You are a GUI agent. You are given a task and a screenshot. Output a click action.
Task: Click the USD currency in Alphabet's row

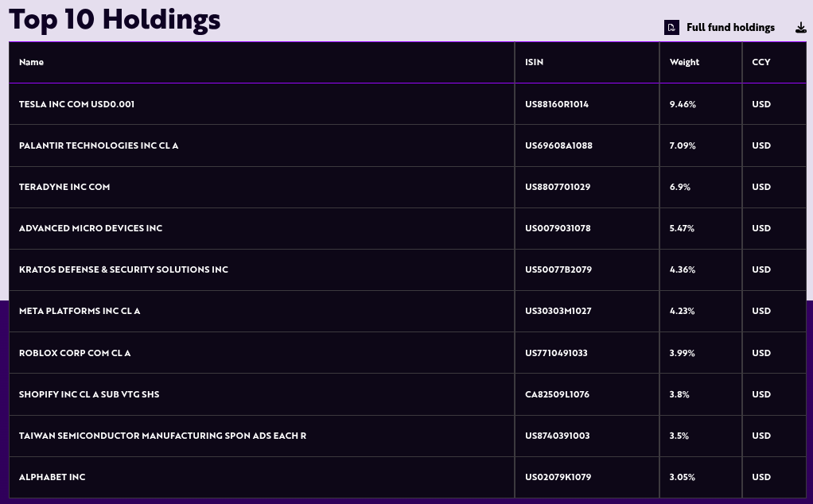760,477
